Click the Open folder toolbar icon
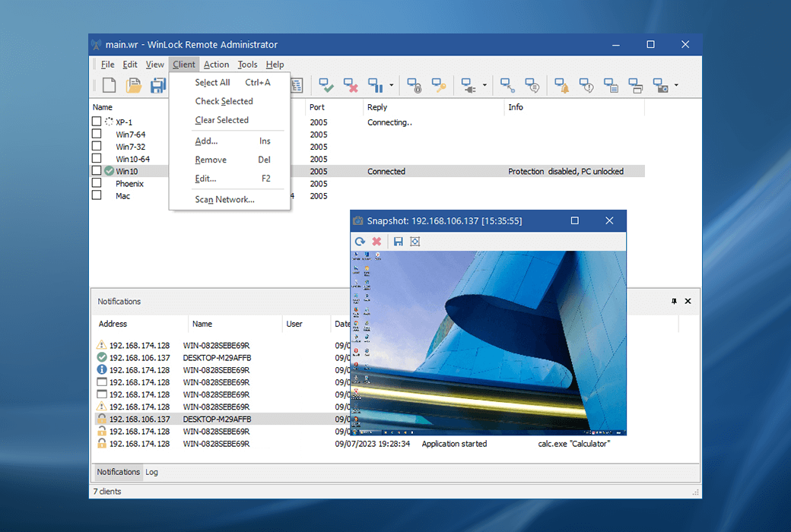Viewport: 791px width, 532px height. click(134, 85)
